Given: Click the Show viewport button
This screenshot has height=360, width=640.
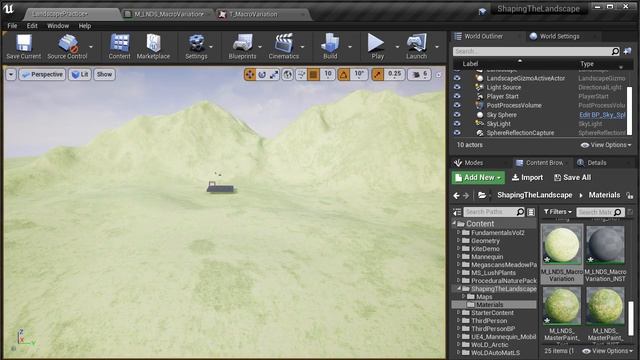Looking at the screenshot, I should pos(104,74).
